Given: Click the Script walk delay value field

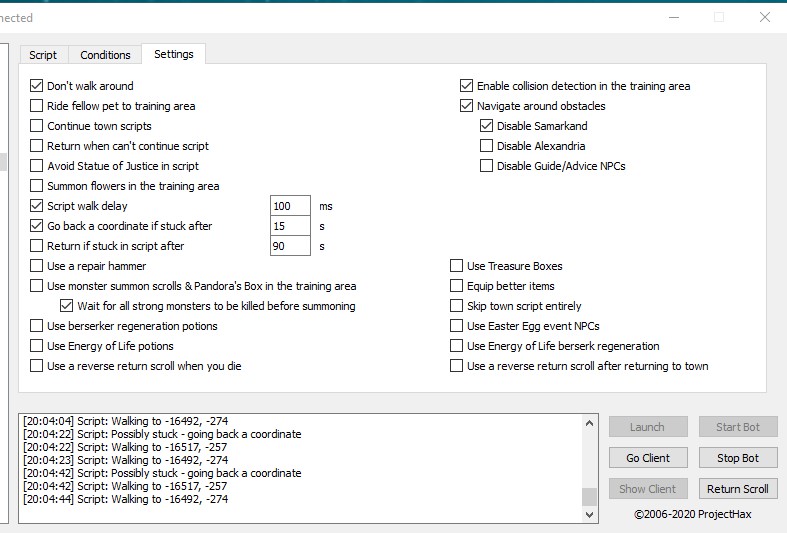Looking at the screenshot, I should (x=291, y=206).
